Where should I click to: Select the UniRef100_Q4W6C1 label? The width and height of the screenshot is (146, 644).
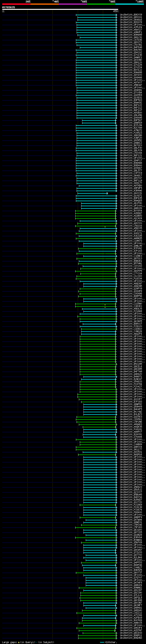click(131, 57)
